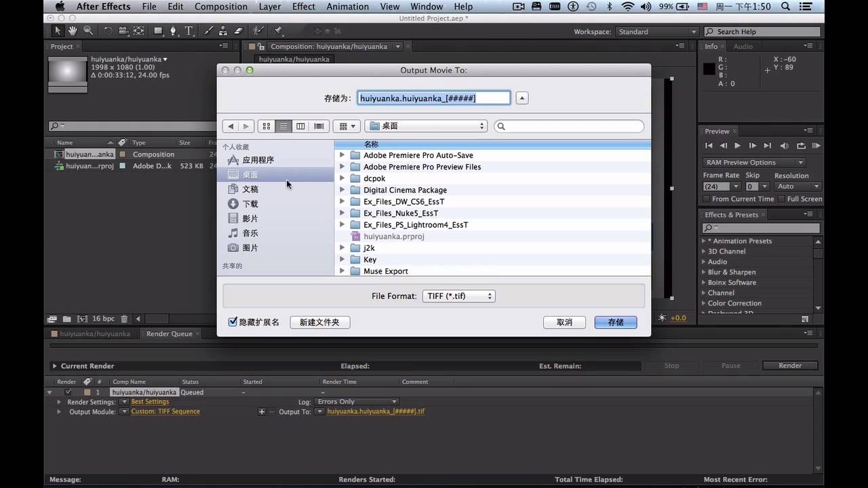
Task: Switch dialog to icon view
Action: tap(267, 126)
